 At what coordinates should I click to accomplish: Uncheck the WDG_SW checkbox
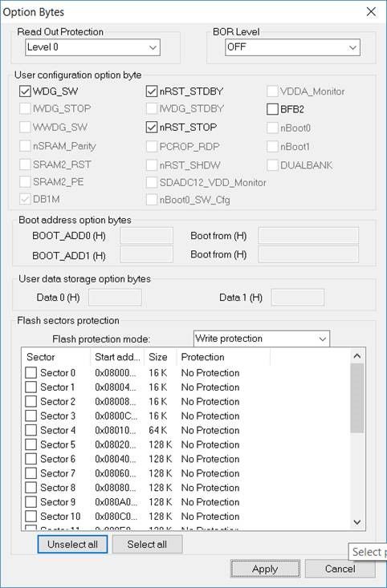pos(25,91)
